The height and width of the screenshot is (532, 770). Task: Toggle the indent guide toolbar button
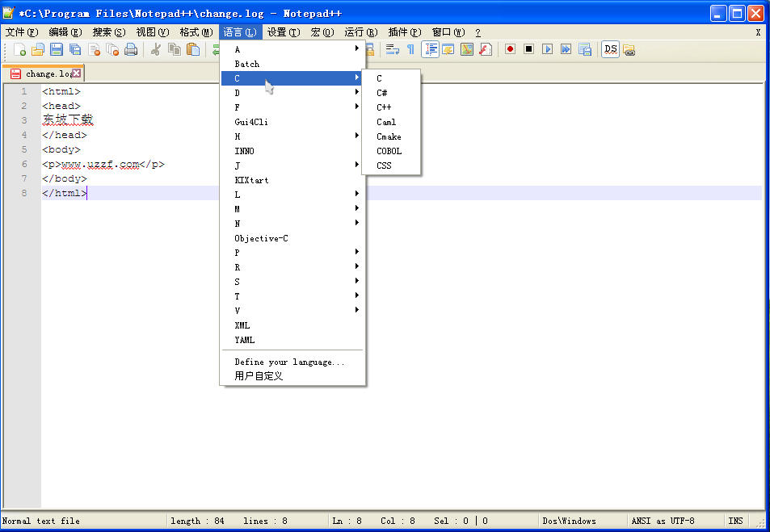click(x=430, y=49)
